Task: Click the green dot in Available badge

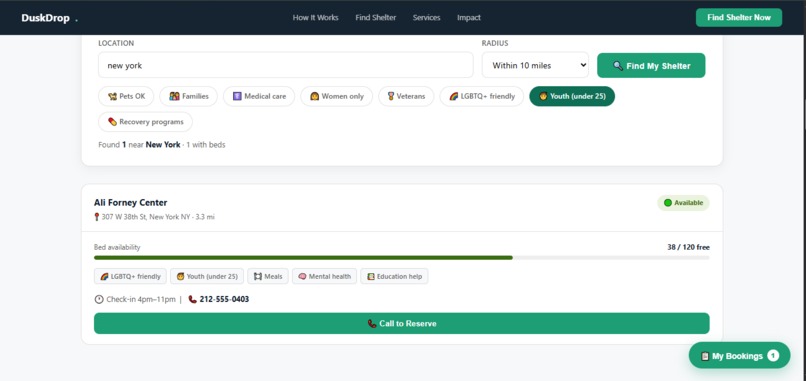Action: [668, 203]
